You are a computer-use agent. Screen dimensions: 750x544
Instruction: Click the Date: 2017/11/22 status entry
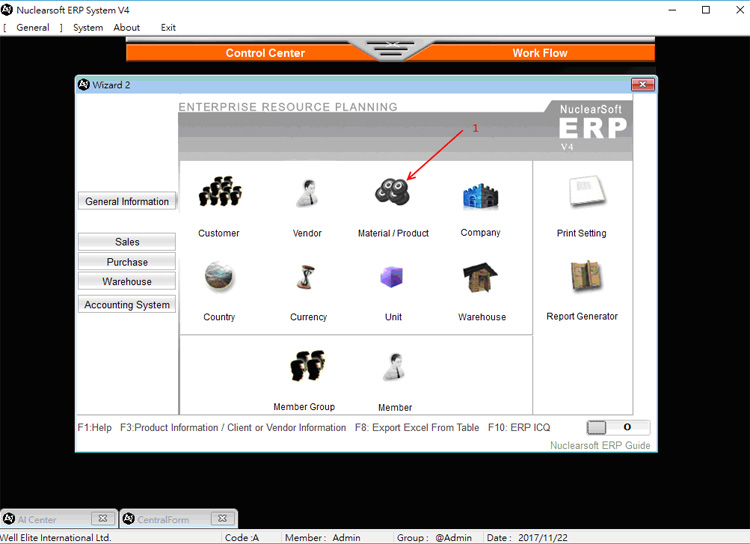pos(527,537)
